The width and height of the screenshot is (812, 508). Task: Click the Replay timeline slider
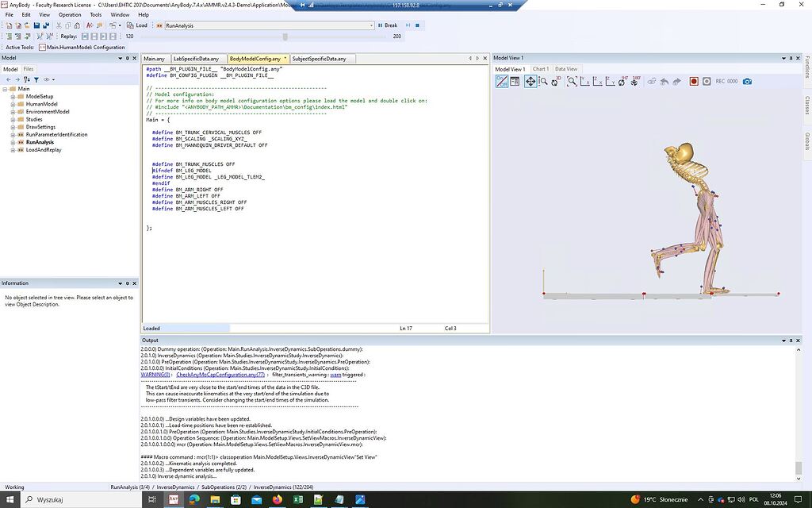click(285, 36)
